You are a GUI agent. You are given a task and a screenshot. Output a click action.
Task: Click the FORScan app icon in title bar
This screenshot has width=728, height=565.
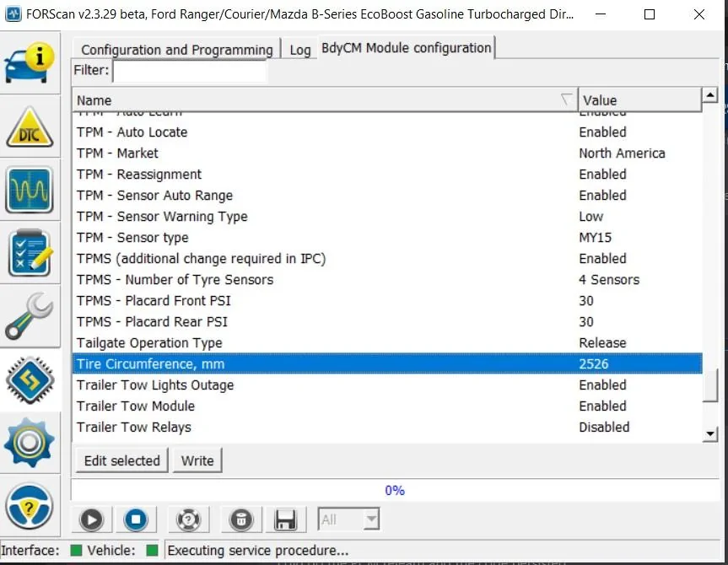(x=13, y=14)
